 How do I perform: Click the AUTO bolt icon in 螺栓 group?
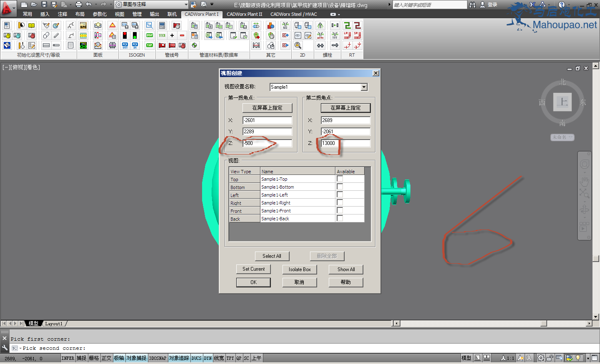point(320,35)
